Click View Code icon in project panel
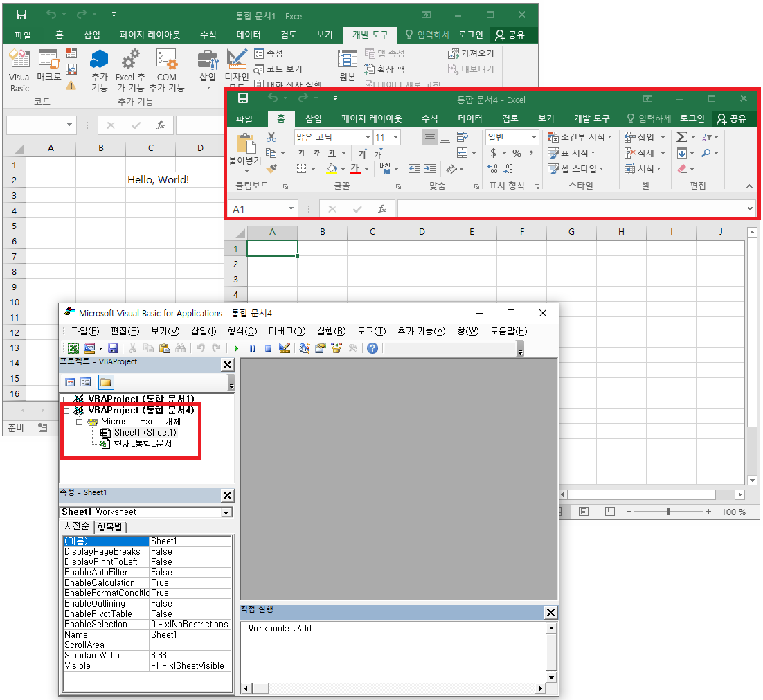Image resolution: width=763 pixels, height=700 pixels. click(70, 382)
